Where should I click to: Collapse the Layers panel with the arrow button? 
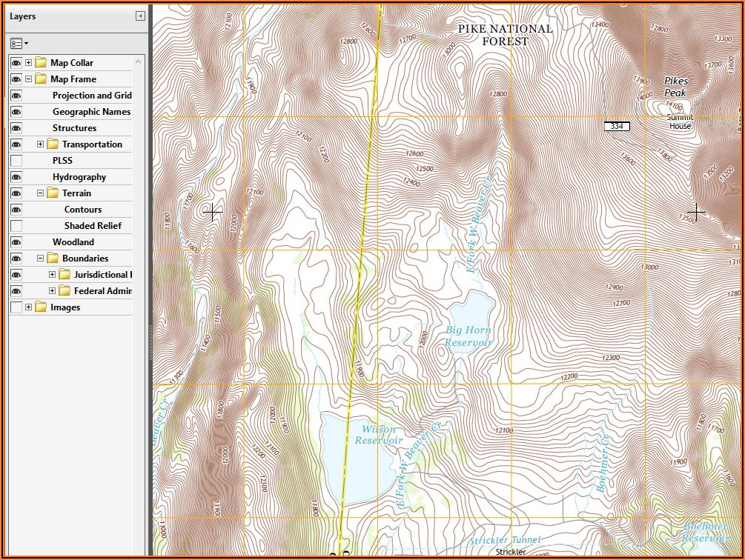pyautogui.click(x=140, y=16)
